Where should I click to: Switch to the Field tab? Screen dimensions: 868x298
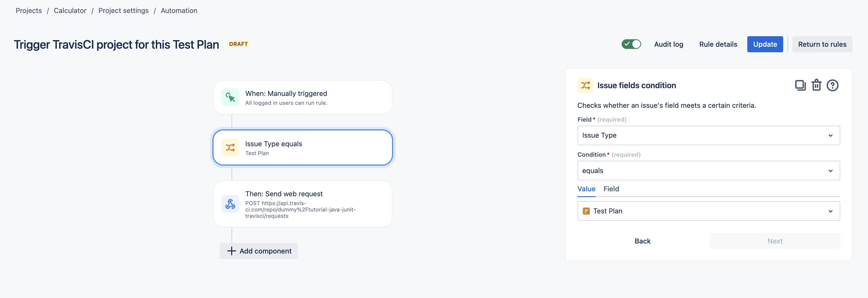click(611, 189)
